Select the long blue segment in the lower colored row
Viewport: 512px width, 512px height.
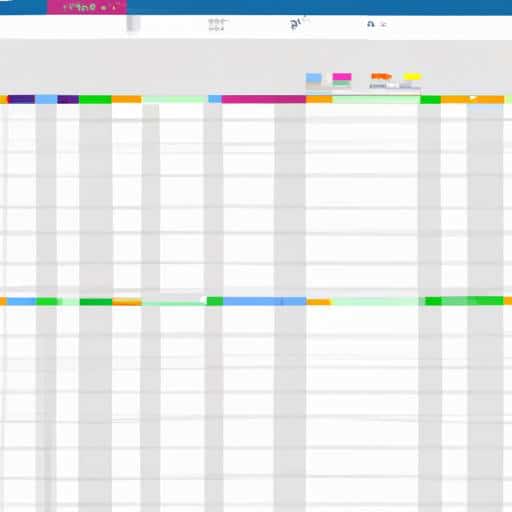(265, 301)
